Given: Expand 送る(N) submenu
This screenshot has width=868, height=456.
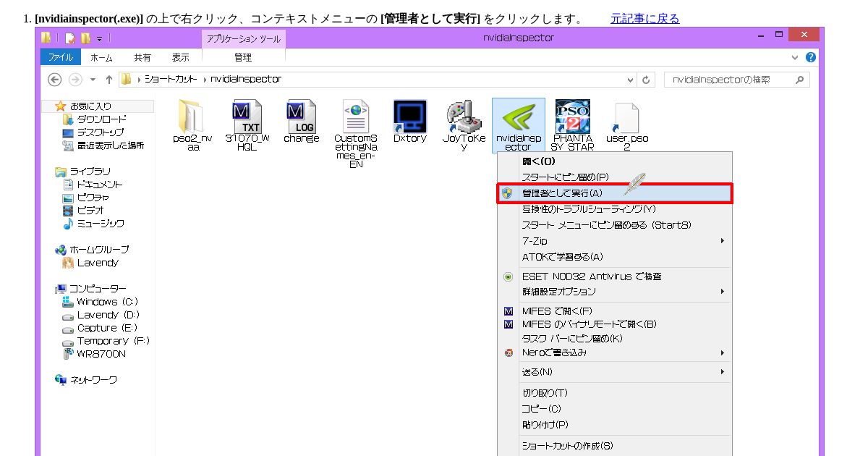Looking at the screenshot, I should point(722,372).
